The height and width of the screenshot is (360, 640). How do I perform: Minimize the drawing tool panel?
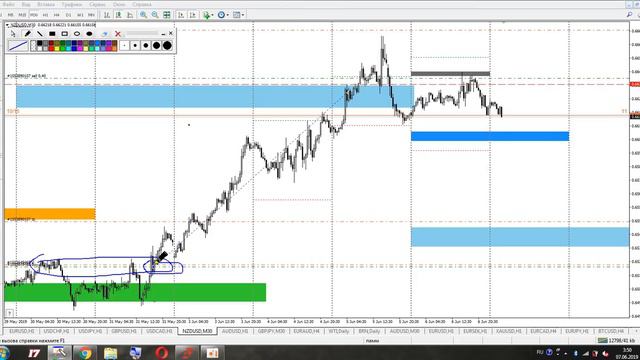point(163,34)
